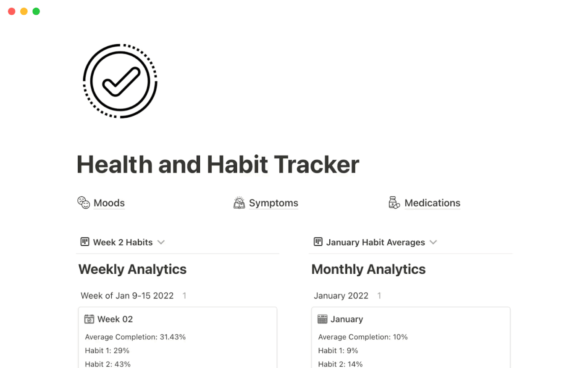The image size is (588, 368).
Task: Open the Medications page link
Action: click(x=432, y=203)
